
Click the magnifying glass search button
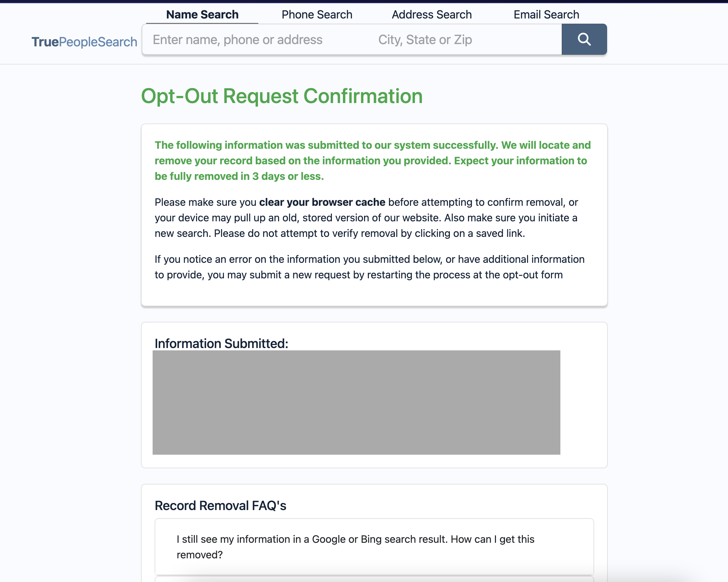[584, 40]
